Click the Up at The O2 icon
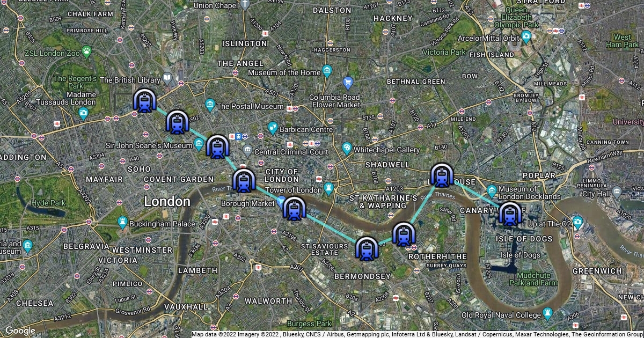Viewport: 644px width, 338px height. click(577, 222)
